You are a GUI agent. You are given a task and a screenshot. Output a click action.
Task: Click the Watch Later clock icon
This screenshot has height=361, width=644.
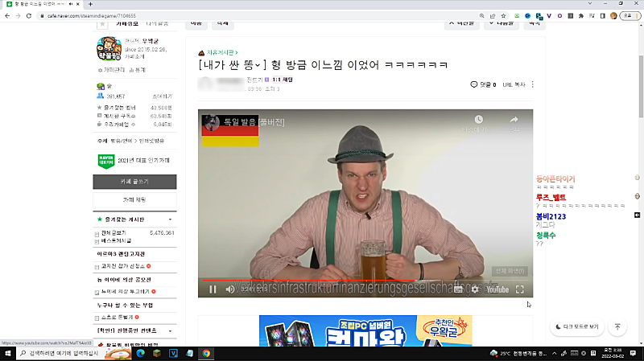point(478,121)
